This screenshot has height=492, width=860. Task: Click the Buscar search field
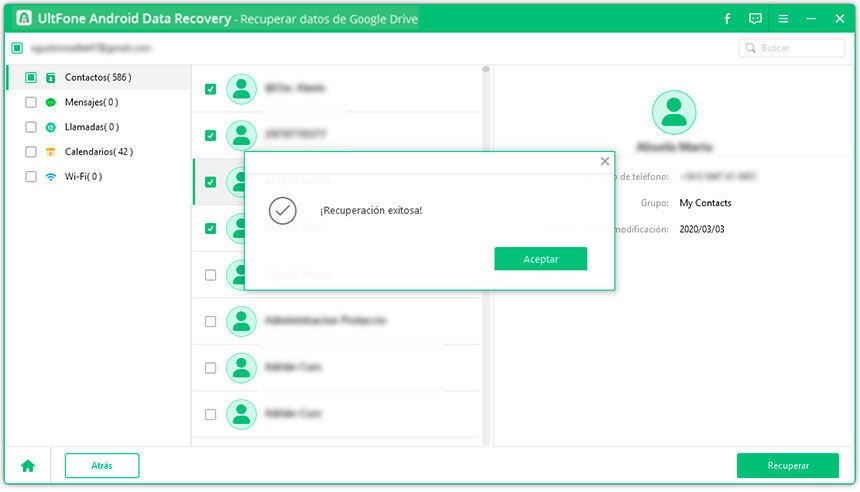point(791,48)
